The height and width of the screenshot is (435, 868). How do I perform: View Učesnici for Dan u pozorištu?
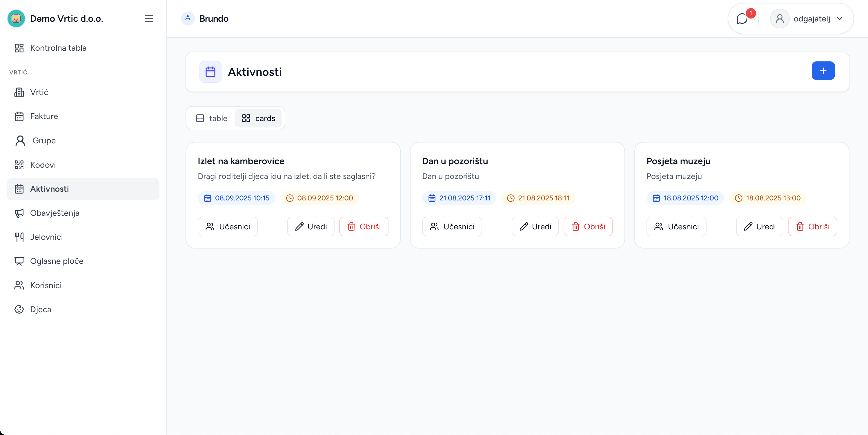[x=452, y=226]
